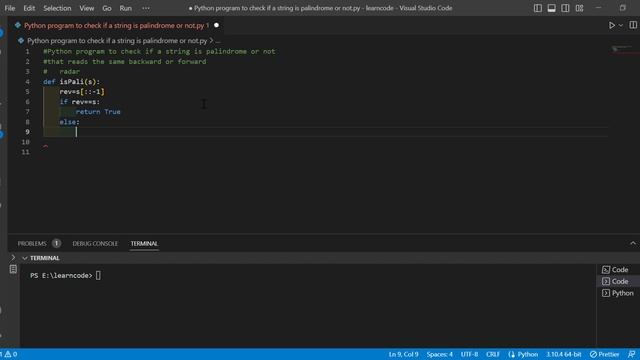The image size is (640, 360).
Task: Switch to PROBLEMS panel tab
Action: (x=32, y=244)
